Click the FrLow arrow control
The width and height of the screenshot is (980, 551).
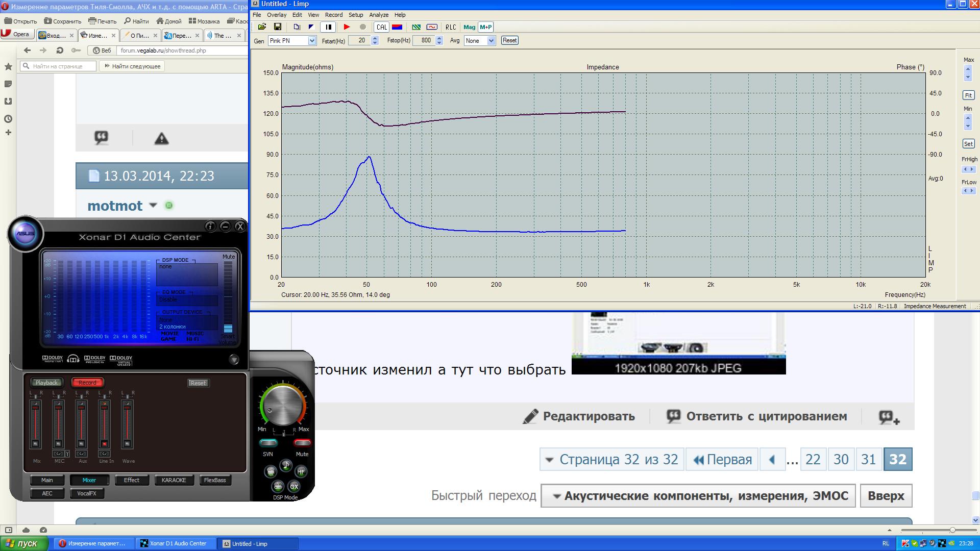pyautogui.click(x=968, y=191)
